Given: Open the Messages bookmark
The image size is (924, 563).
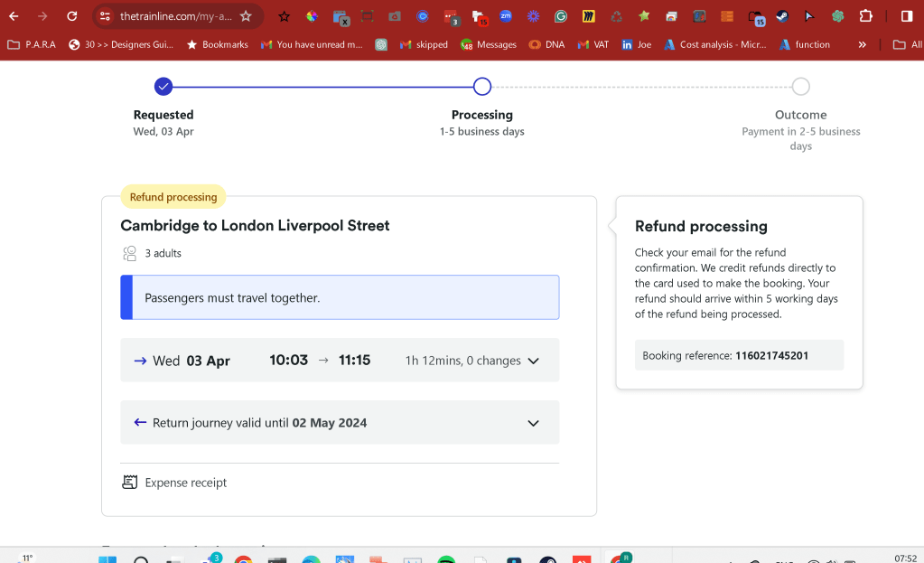Looking at the screenshot, I should pos(489,44).
